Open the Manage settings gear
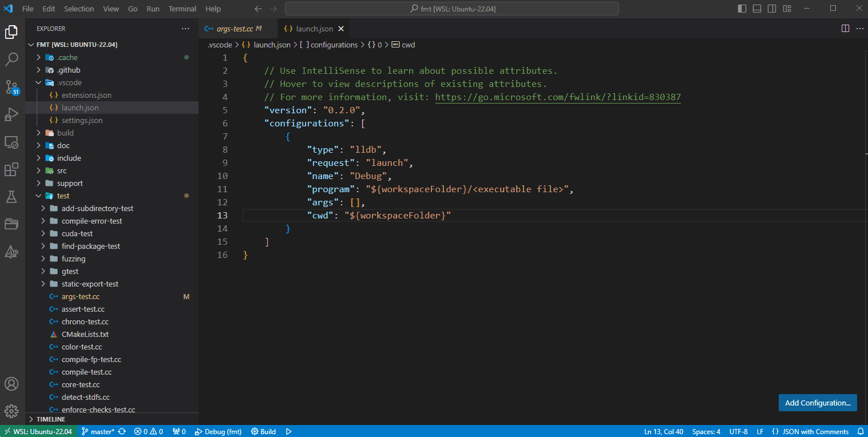 tap(11, 411)
